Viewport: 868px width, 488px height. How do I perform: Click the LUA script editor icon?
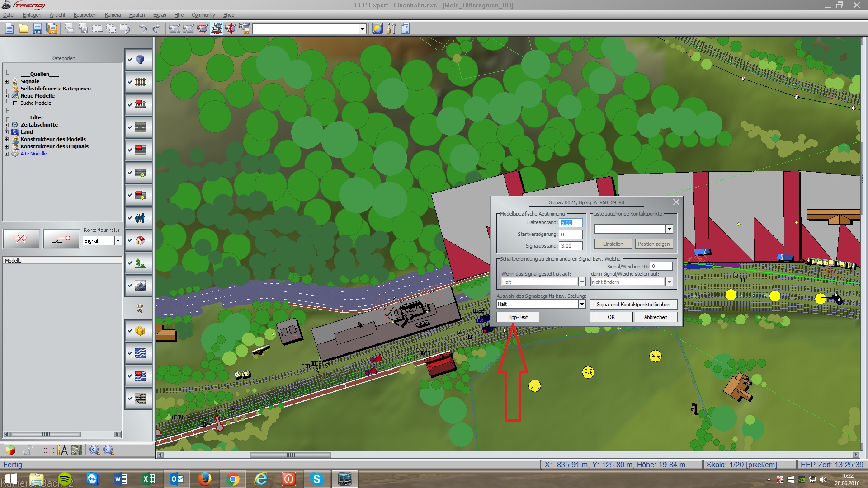coord(405,29)
